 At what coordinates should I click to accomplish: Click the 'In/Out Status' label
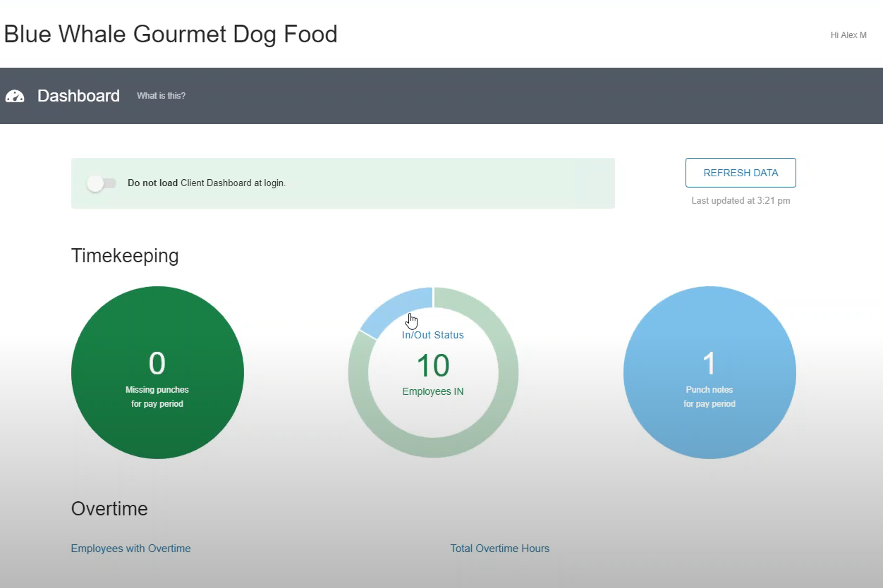tap(433, 335)
